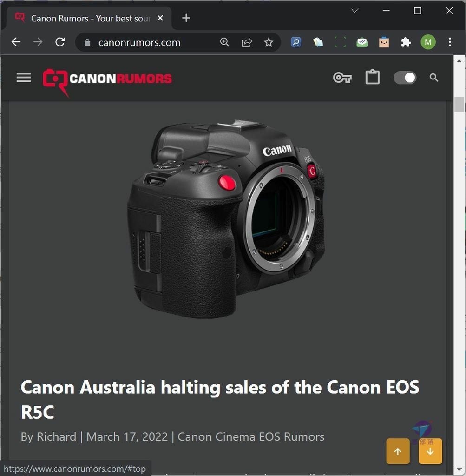Go back to the previous page
The width and height of the screenshot is (466, 476).
pyautogui.click(x=16, y=42)
